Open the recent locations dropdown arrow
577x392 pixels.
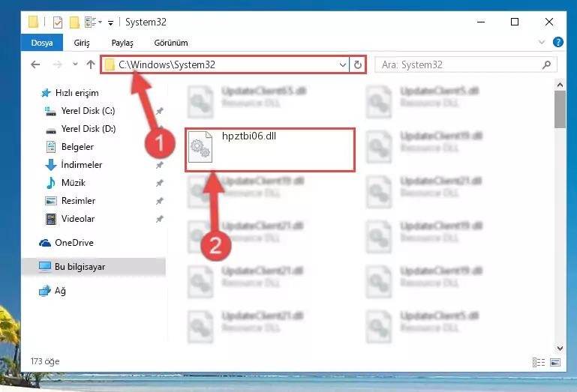click(x=75, y=64)
